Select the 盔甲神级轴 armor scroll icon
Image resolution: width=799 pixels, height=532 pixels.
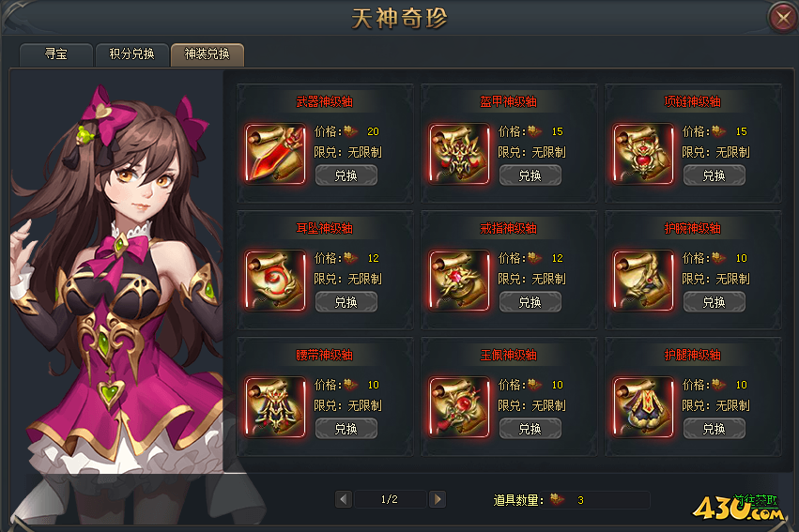point(459,153)
